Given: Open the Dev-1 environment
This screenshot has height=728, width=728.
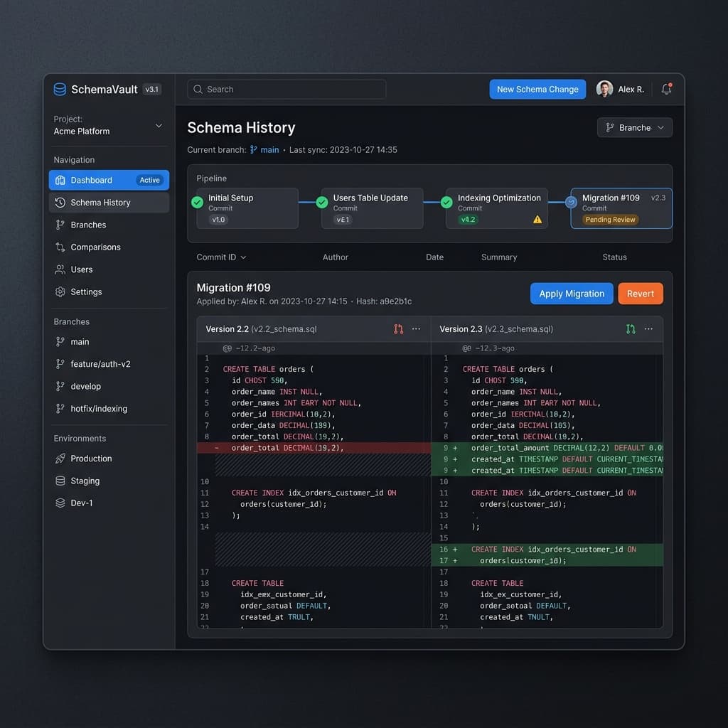Looking at the screenshot, I should tap(109, 503).
